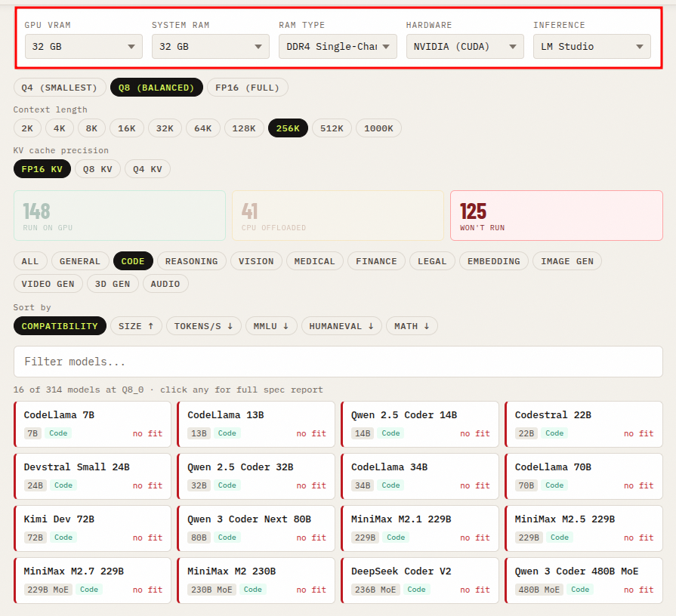Screen dimensions: 676x616
Task: Open the CodeLlama 70B model card
Action: 584,476
